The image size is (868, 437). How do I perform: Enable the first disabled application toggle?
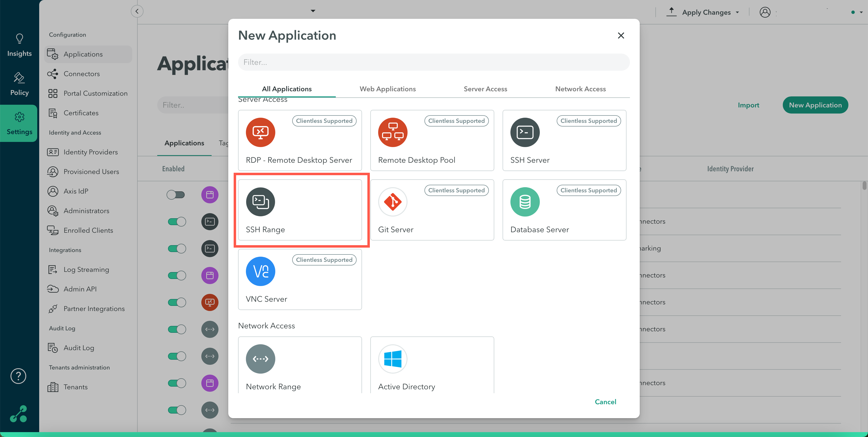tap(176, 195)
